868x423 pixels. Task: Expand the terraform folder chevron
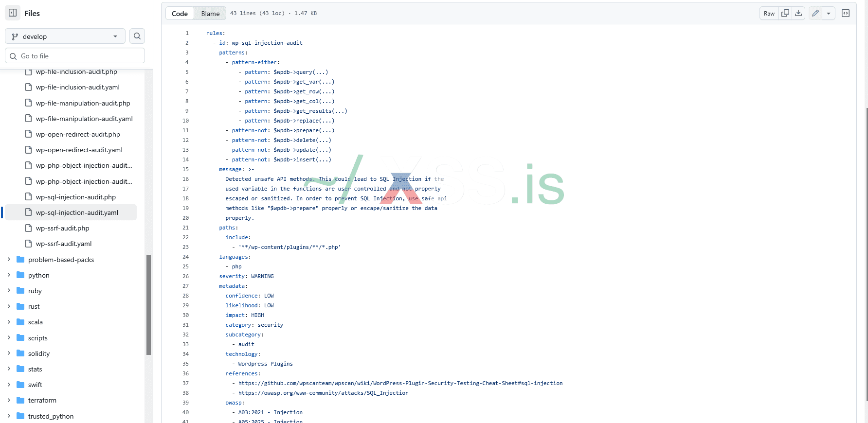[x=9, y=400]
